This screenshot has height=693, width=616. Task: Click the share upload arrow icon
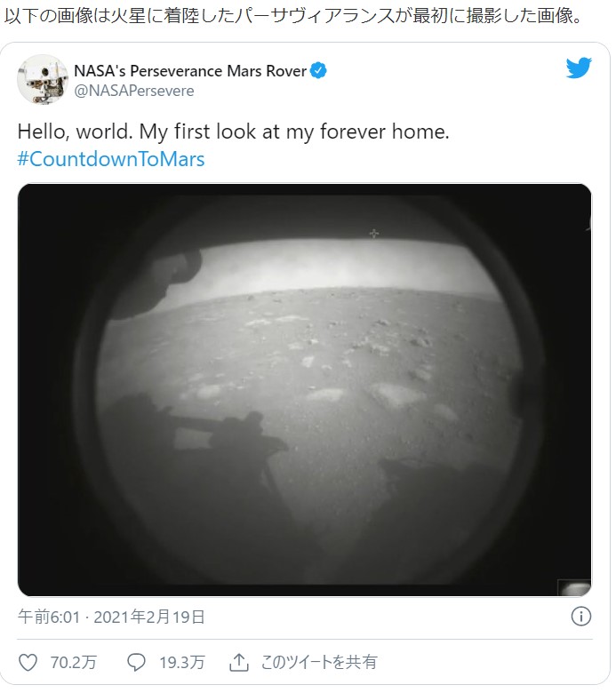tap(239, 662)
